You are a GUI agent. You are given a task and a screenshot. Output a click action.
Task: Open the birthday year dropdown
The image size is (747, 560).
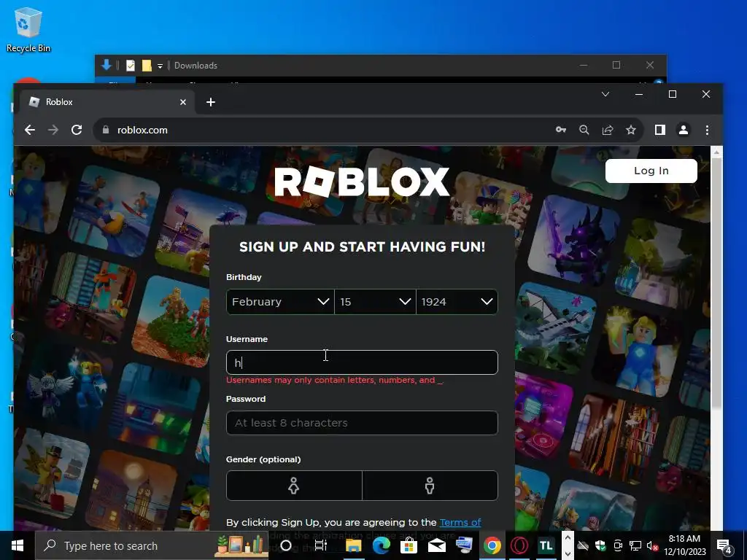click(457, 301)
